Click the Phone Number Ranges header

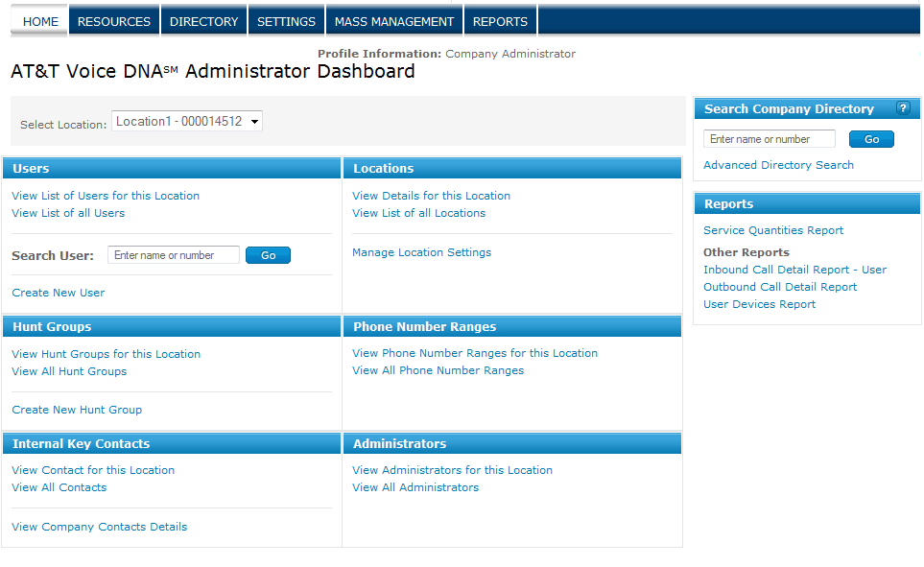click(x=512, y=326)
